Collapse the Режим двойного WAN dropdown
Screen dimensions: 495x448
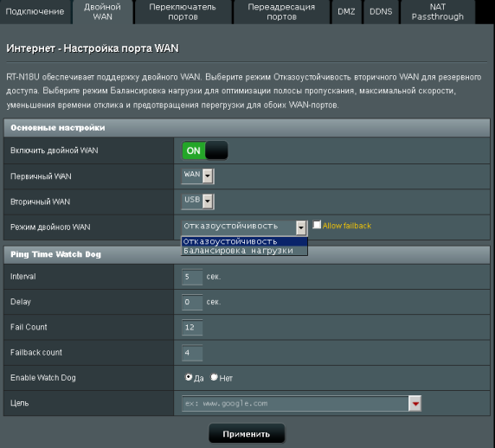coord(244,227)
